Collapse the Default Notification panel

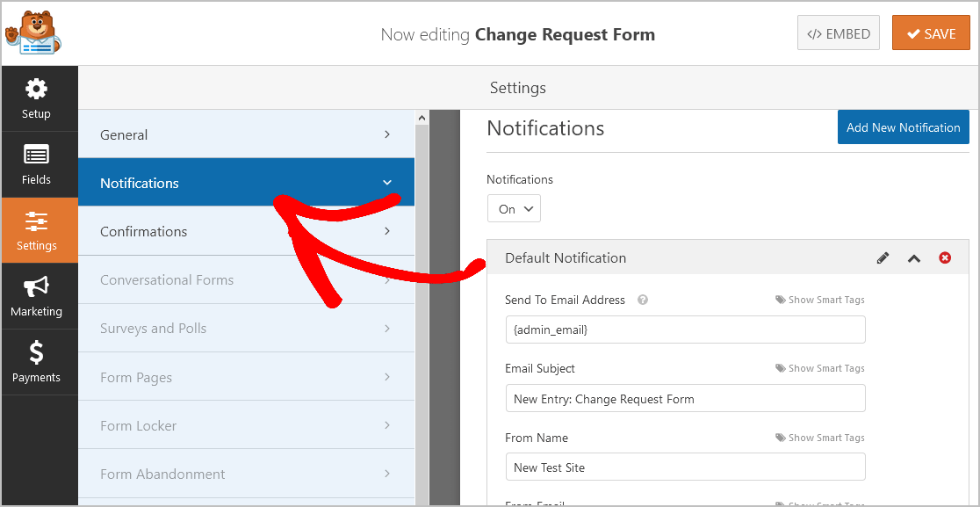point(914,258)
